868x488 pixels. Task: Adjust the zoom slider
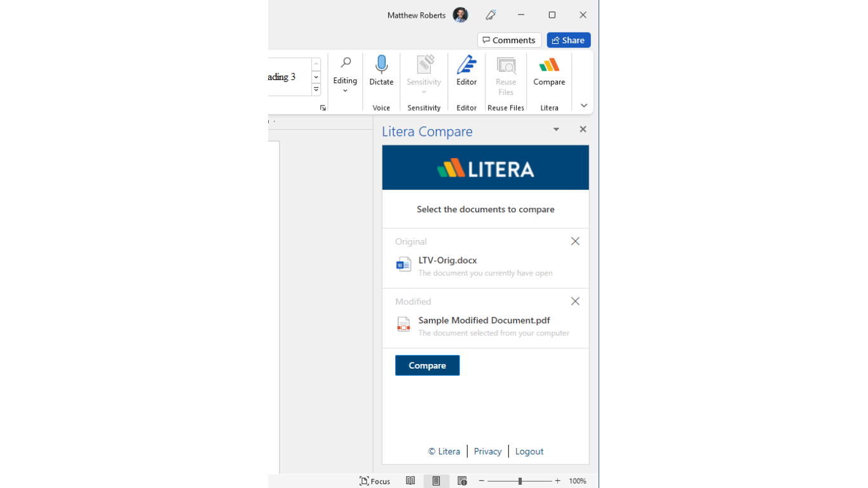tap(520, 481)
